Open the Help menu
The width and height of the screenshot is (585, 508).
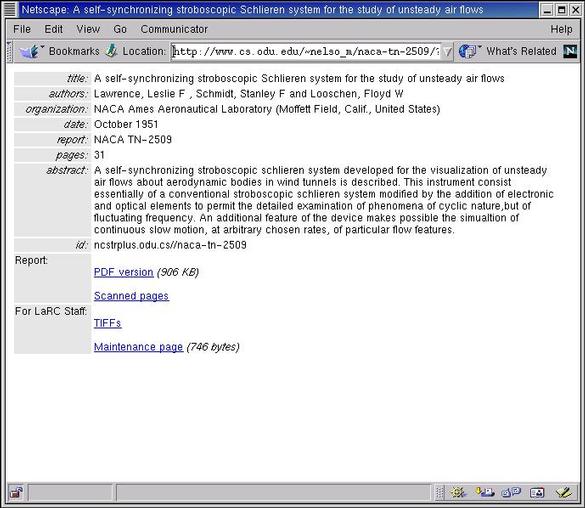click(561, 29)
